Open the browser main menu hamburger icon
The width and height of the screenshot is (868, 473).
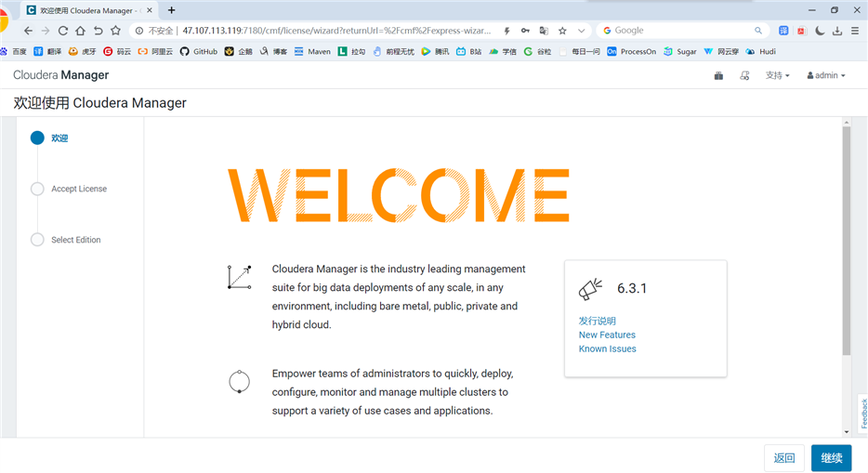click(855, 31)
